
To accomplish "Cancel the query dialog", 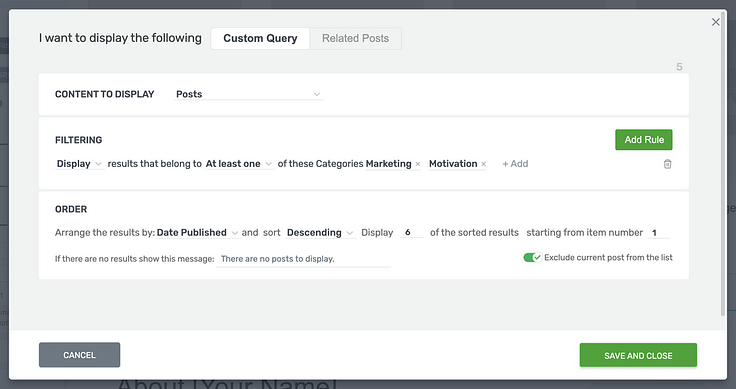I will [79, 355].
